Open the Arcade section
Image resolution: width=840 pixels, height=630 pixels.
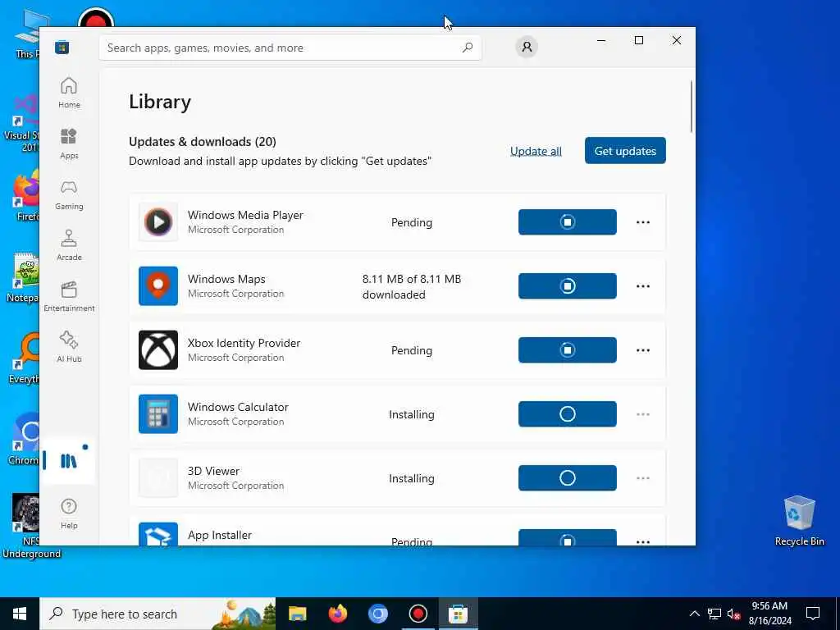tap(69, 245)
